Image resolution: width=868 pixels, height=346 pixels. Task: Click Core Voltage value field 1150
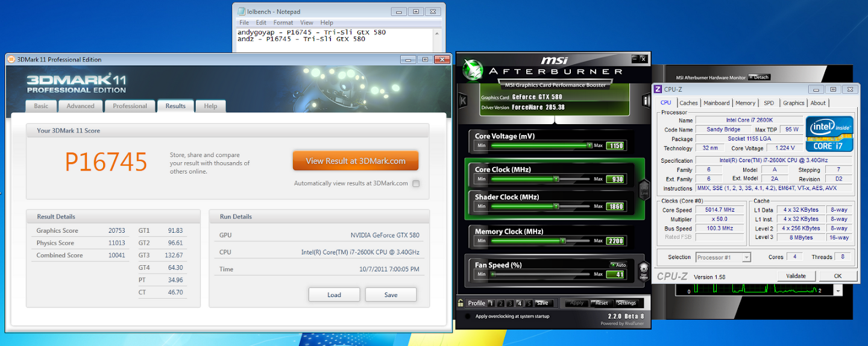pos(615,145)
